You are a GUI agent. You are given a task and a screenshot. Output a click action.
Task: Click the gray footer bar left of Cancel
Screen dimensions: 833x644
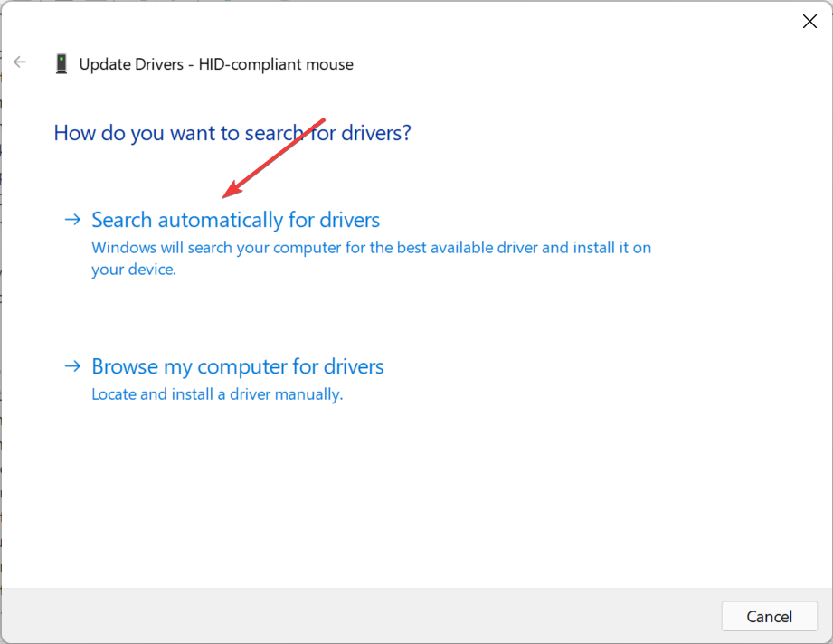tap(362, 616)
